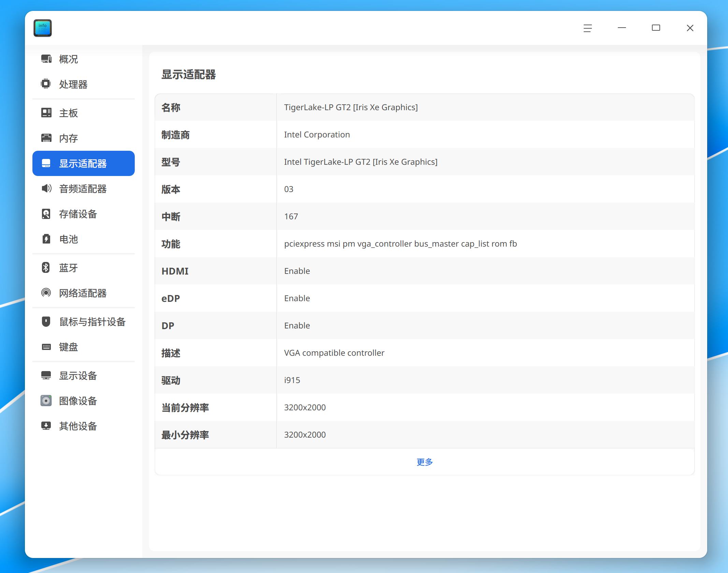Viewport: 728px width, 573px height.
Task: Click 更多 to show more details
Action: (x=425, y=462)
